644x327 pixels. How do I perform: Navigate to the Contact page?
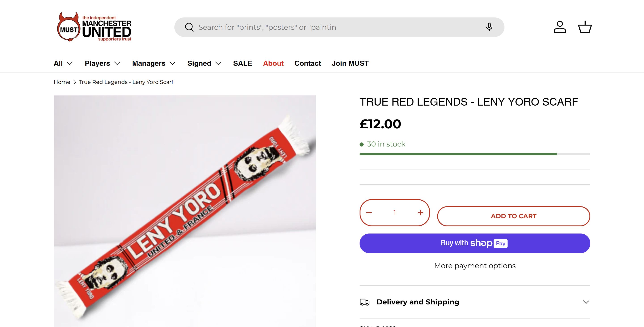coord(307,63)
